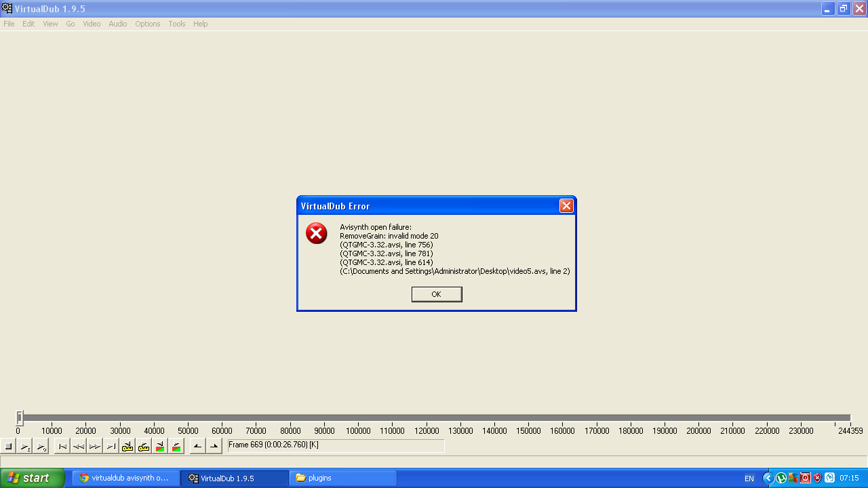Click the Stop playback button
The image size is (868, 488).
[x=9, y=446]
